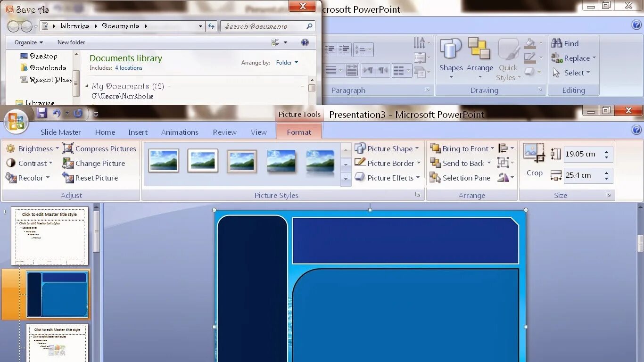The height and width of the screenshot is (362, 644).
Task: Open the Brightness adjustment
Action: (32, 148)
